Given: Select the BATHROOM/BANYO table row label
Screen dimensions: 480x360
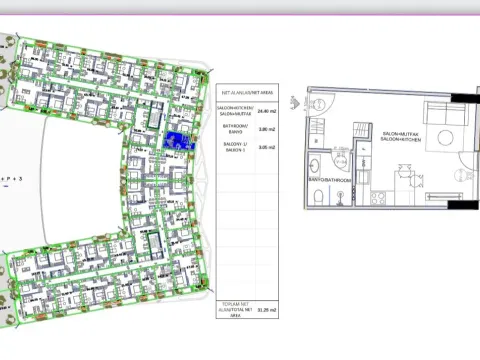Looking at the screenshot, I should (x=235, y=129).
